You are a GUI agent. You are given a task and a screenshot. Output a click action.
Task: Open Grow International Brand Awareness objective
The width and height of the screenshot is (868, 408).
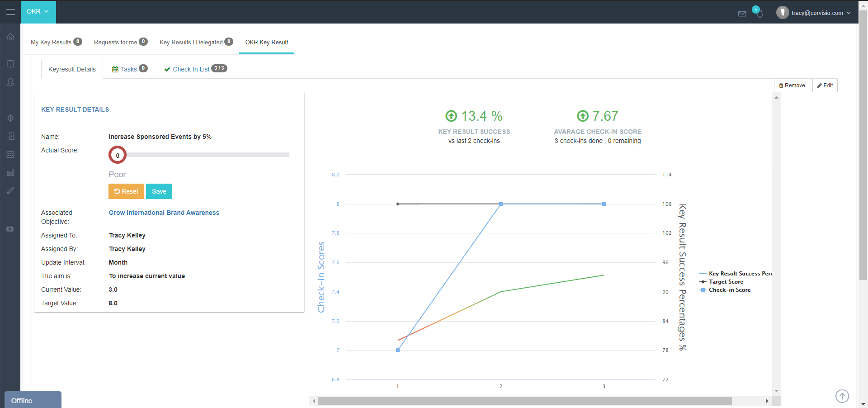click(x=164, y=213)
